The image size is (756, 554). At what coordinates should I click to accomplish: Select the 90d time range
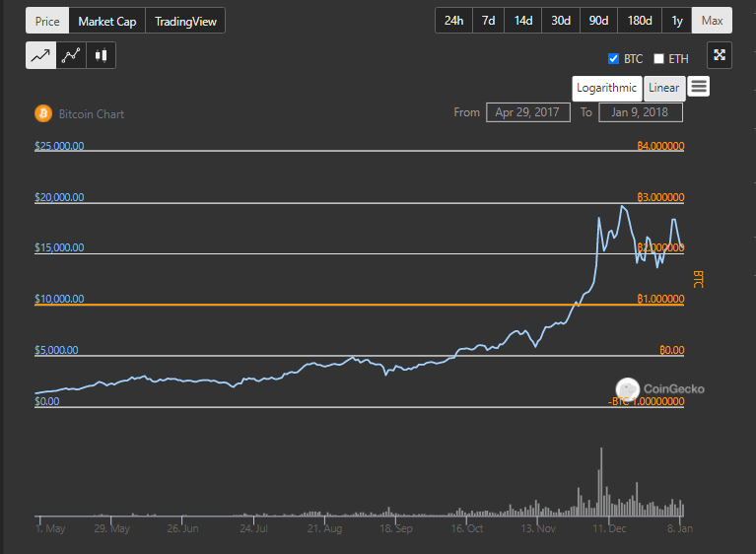tap(598, 21)
